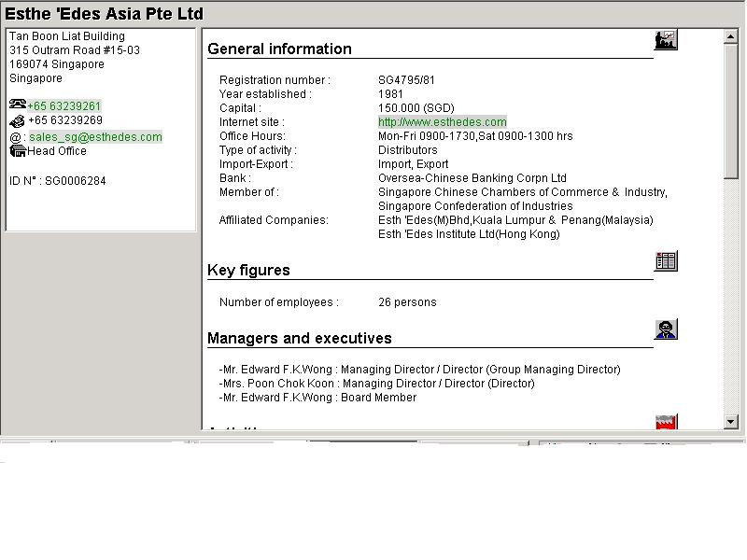
Task: Email sales_sg@esthedes.com via the link
Action: click(x=95, y=137)
